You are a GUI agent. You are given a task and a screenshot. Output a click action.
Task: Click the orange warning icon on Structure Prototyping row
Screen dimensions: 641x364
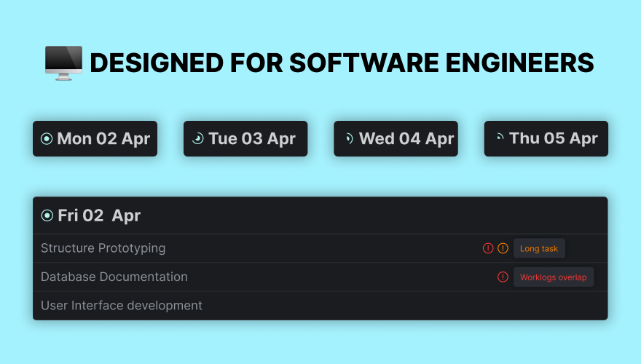(x=503, y=248)
